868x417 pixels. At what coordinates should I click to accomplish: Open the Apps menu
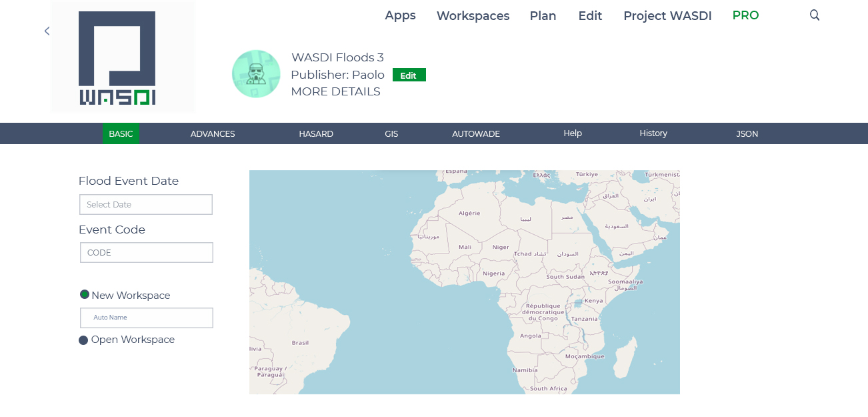coord(400,15)
